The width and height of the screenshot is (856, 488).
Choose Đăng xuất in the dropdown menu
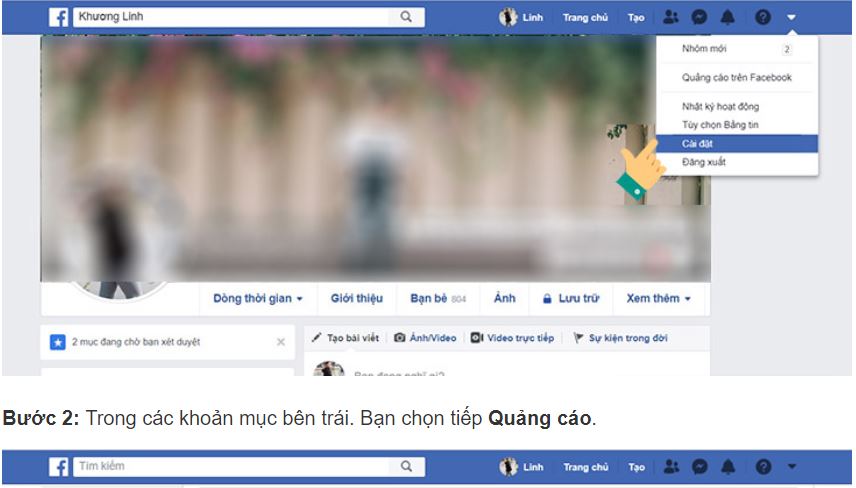[737, 162]
